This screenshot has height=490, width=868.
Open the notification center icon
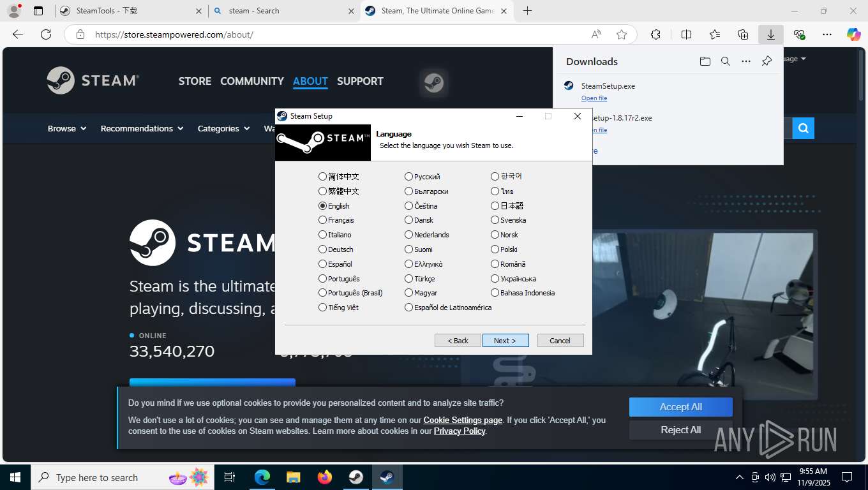coord(847,477)
